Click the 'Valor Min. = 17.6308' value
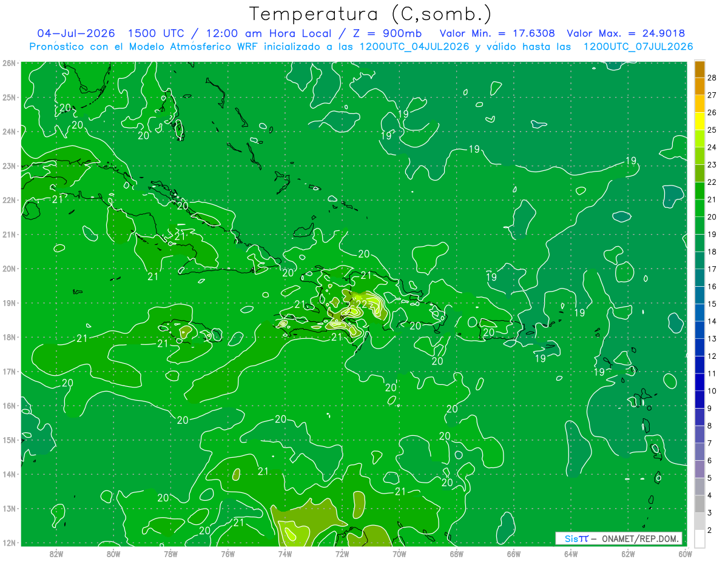 click(x=497, y=33)
